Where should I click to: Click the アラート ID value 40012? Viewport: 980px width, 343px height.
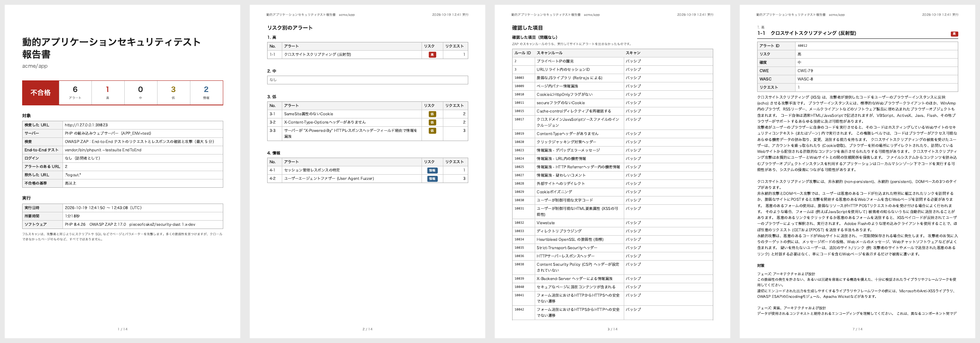[x=802, y=46]
